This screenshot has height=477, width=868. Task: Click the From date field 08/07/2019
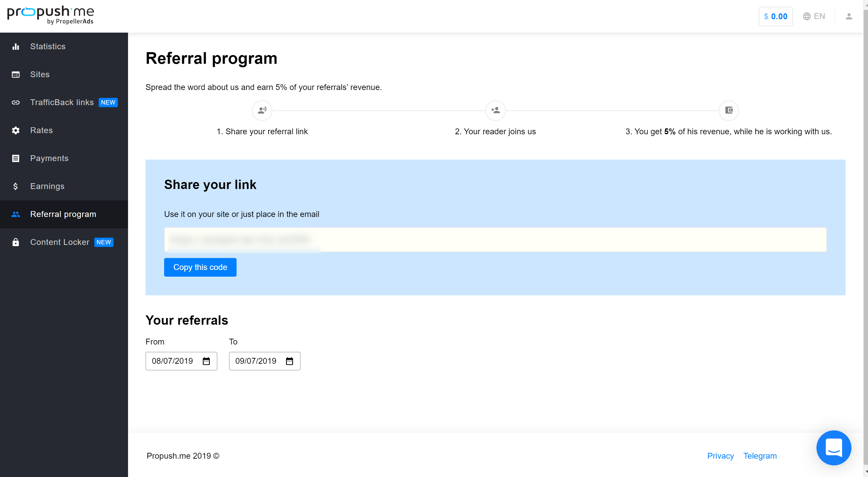point(181,361)
